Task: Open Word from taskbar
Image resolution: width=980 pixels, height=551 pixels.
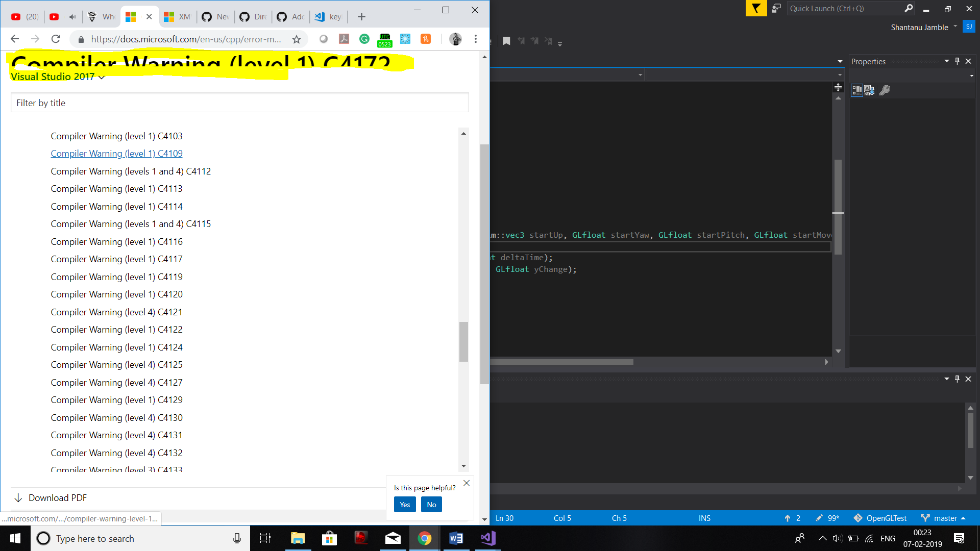Action: [x=456, y=538]
